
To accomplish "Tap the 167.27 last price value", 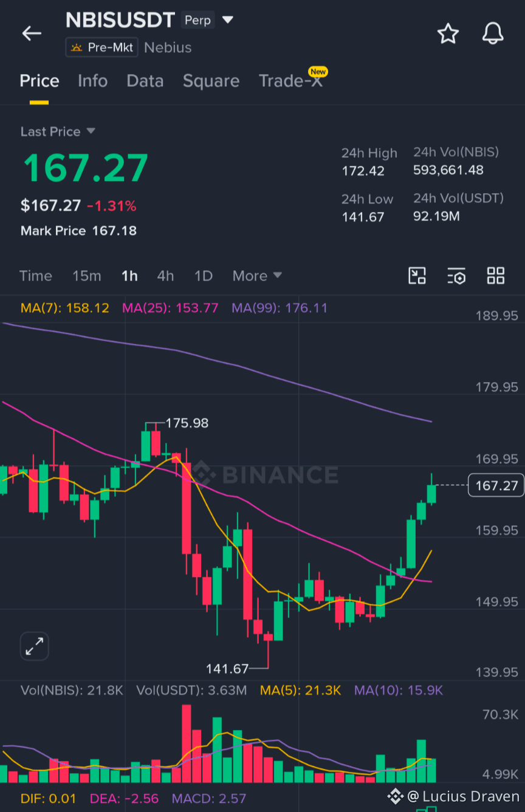I will coord(85,168).
